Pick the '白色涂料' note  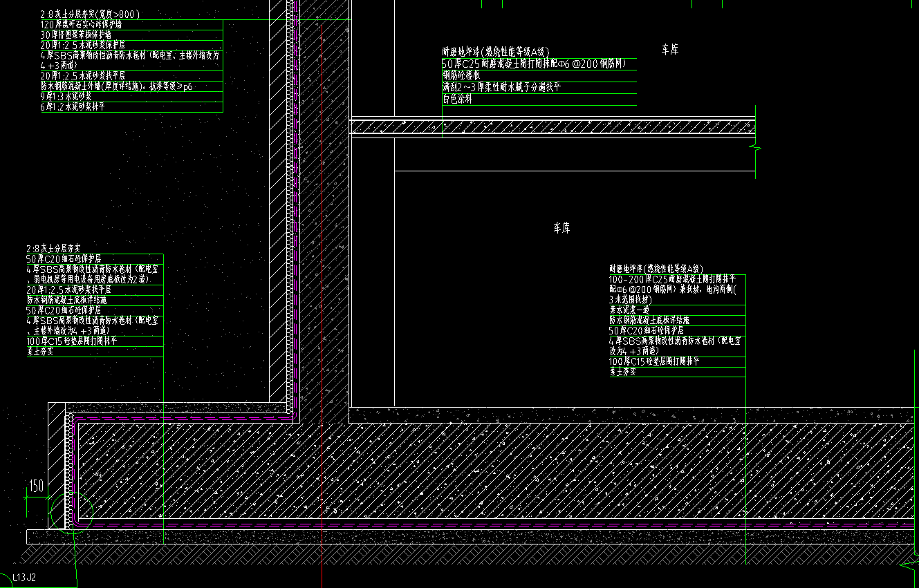tap(457, 99)
